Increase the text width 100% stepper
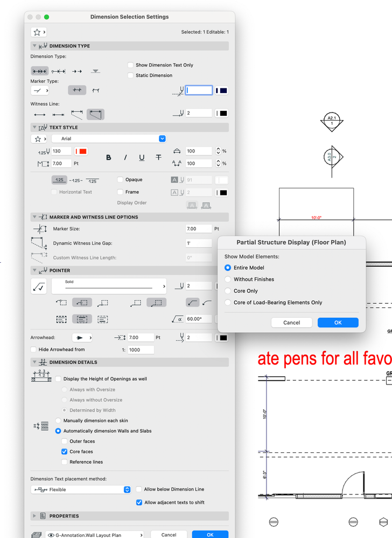392x538 pixels. click(x=218, y=149)
